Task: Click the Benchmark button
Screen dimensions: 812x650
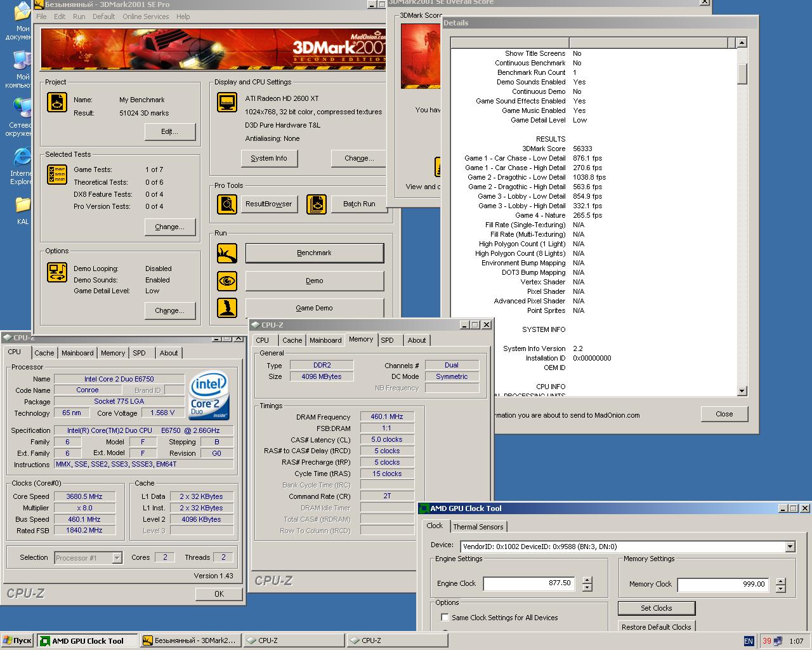Action: tap(315, 253)
